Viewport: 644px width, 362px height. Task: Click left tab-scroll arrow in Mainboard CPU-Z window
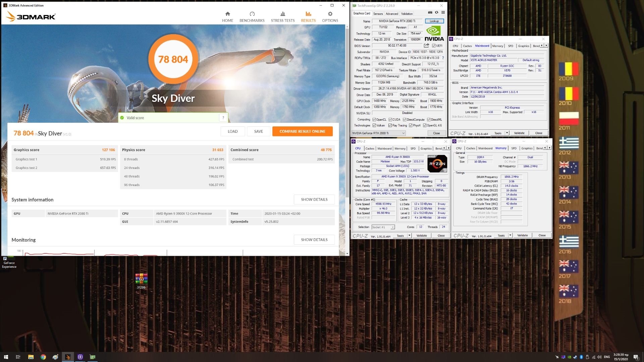point(542,46)
